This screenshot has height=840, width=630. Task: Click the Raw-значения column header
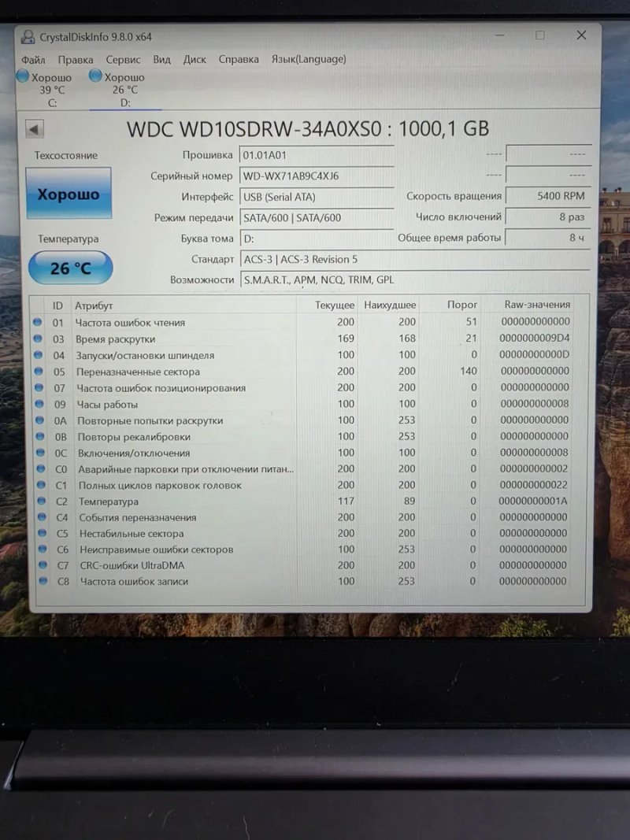click(528, 305)
